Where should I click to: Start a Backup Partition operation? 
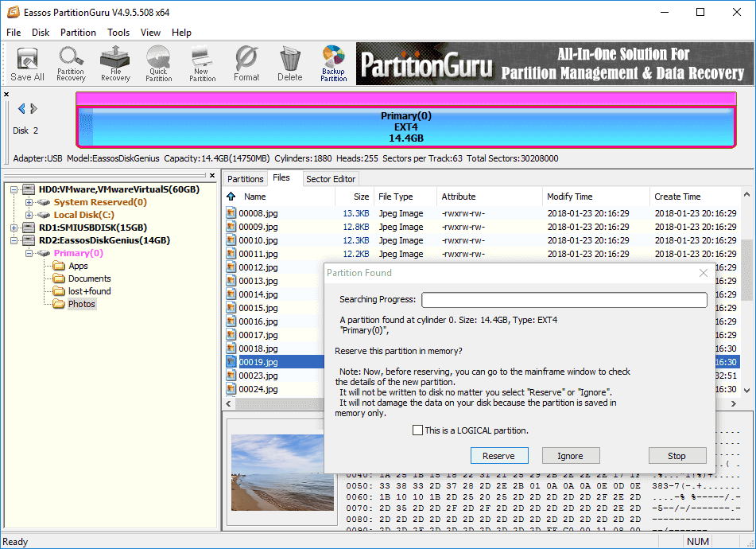333,63
